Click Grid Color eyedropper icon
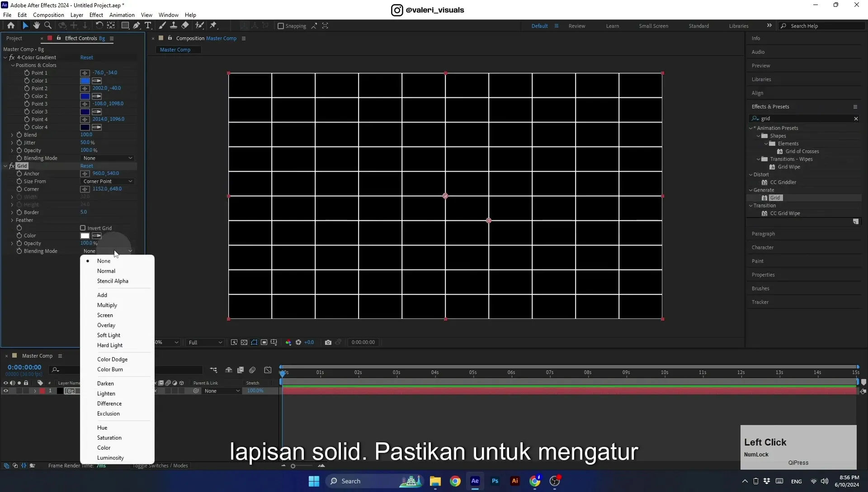Image resolution: width=868 pixels, height=492 pixels. (x=97, y=236)
